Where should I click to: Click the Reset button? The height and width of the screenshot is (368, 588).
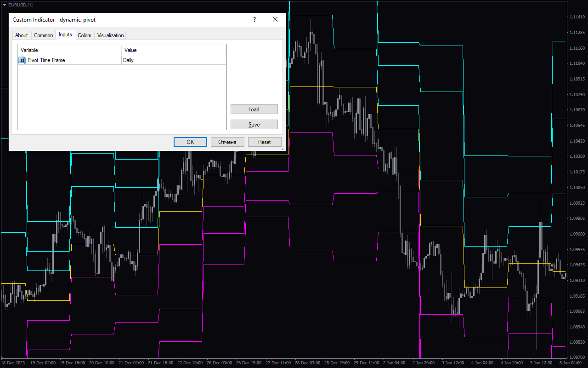point(265,142)
